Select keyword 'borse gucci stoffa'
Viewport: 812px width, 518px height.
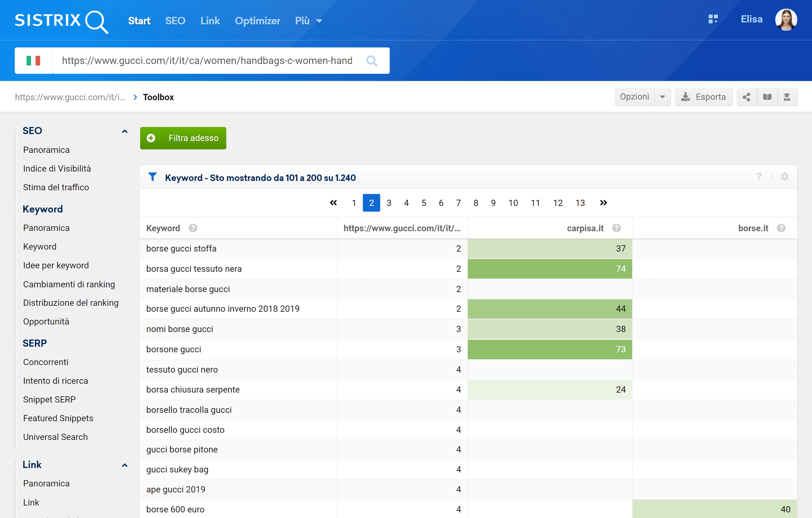click(181, 249)
